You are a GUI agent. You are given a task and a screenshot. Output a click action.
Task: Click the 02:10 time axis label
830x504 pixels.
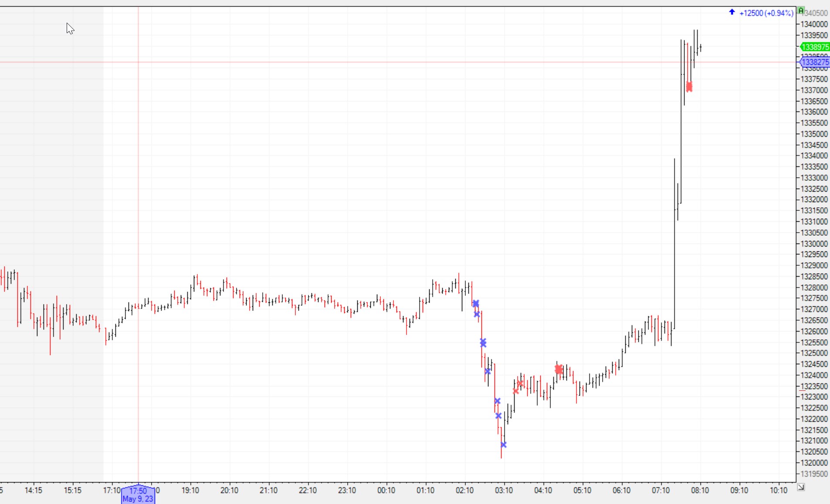tap(464, 490)
